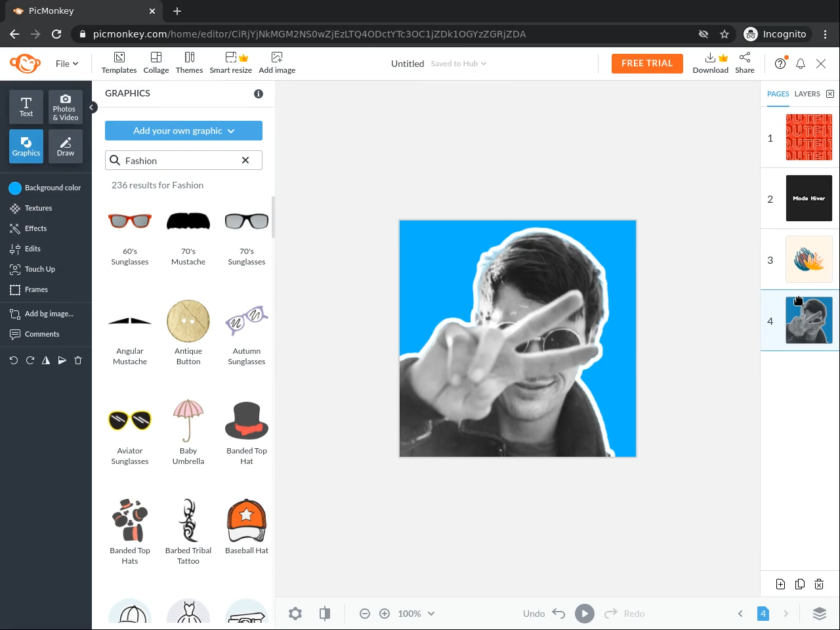Select the Graphics tool
840x630 pixels.
[26, 146]
